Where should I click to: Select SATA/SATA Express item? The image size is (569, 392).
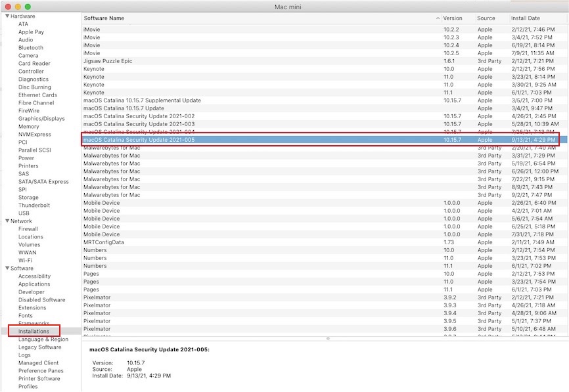43,182
